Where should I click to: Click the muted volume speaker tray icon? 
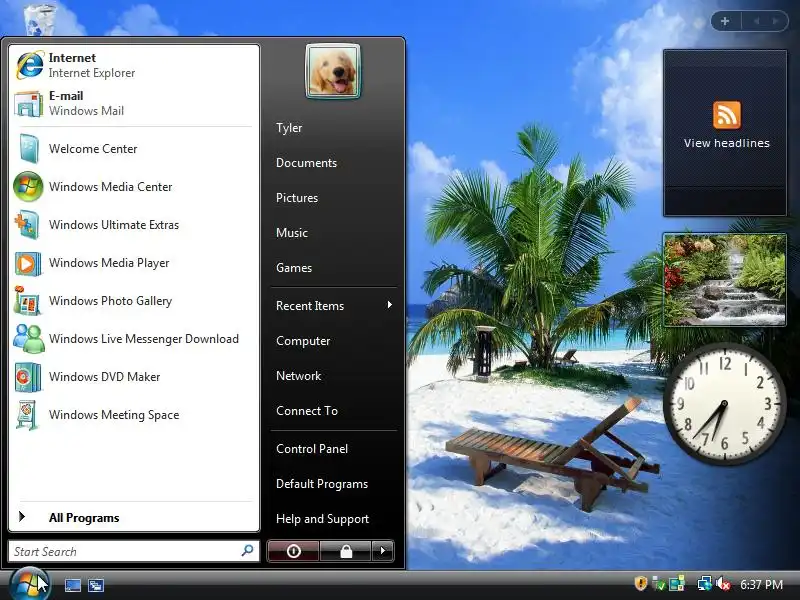722,584
